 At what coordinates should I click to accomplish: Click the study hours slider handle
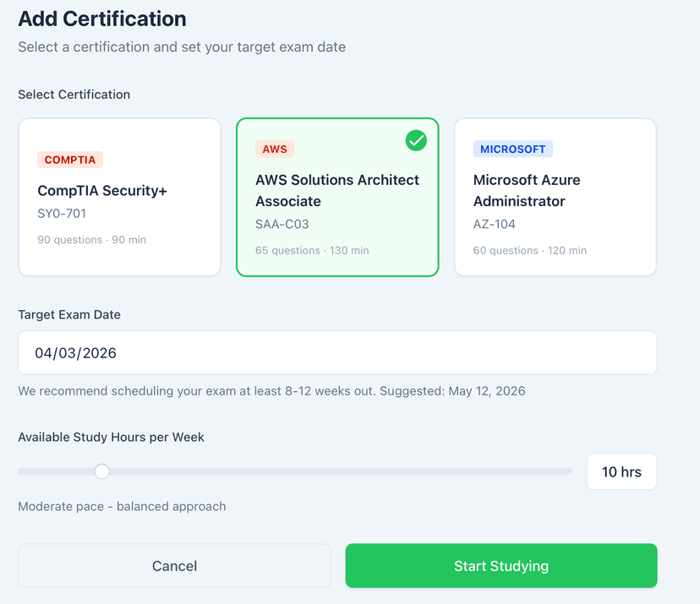tap(101, 471)
